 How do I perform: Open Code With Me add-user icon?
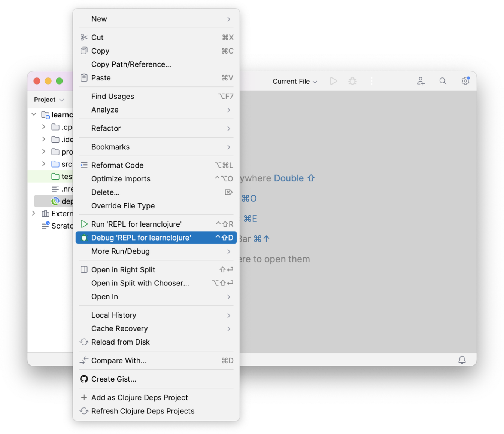click(x=421, y=81)
